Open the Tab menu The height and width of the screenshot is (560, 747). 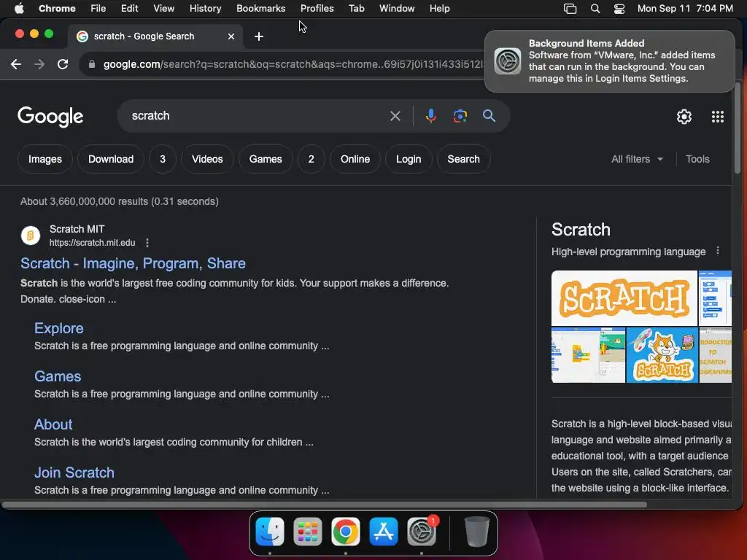tap(356, 8)
